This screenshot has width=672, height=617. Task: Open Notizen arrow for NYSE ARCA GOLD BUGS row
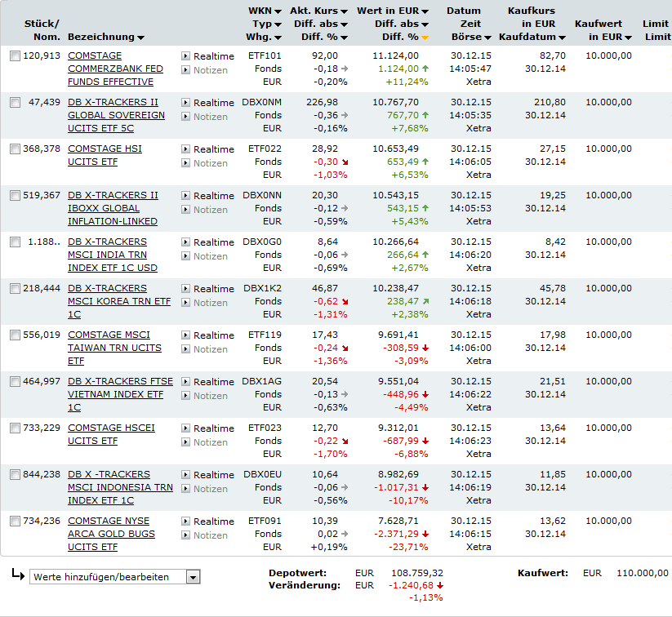[185, 535]
